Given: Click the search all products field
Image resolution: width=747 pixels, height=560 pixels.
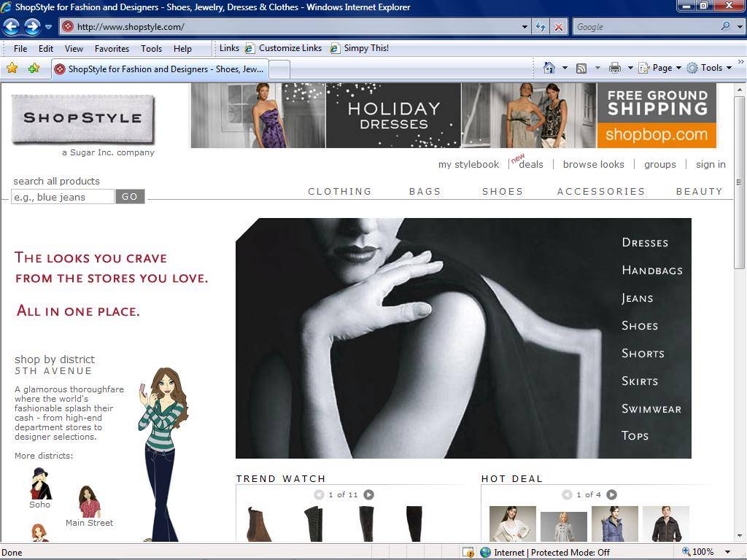Looking at the screenshot, I should coord(63,197).
